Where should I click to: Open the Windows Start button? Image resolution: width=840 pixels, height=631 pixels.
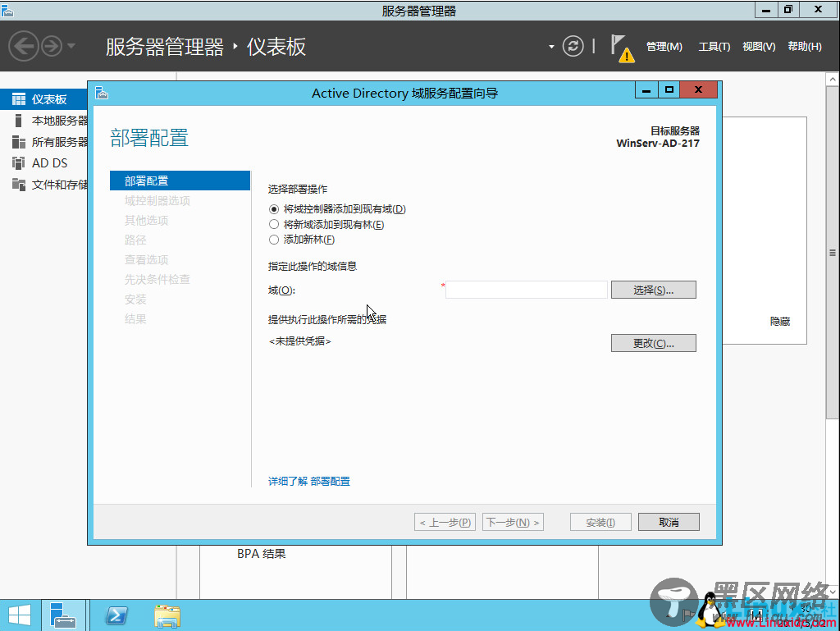[20, 615]
